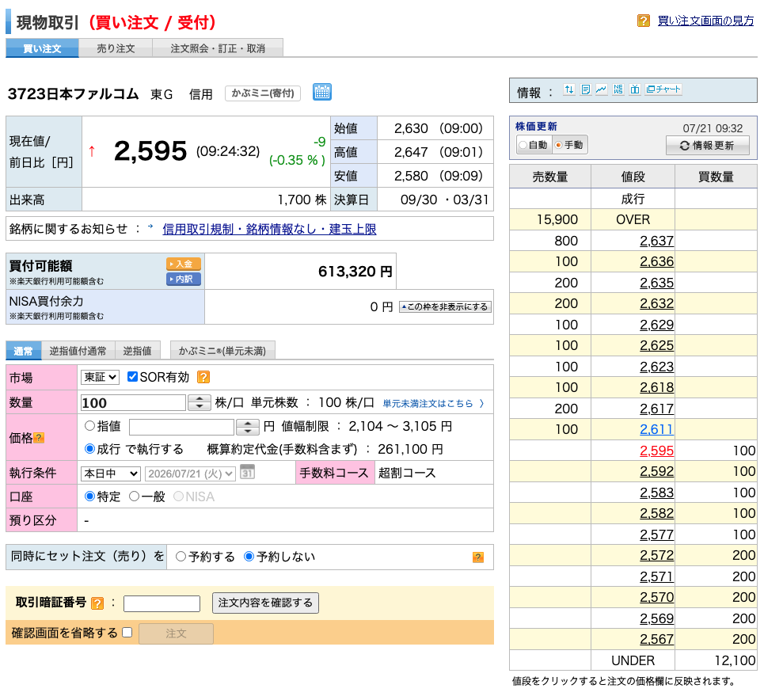Click the 入金 deposit button
The image size is (764, 700).
click(183, 264)
